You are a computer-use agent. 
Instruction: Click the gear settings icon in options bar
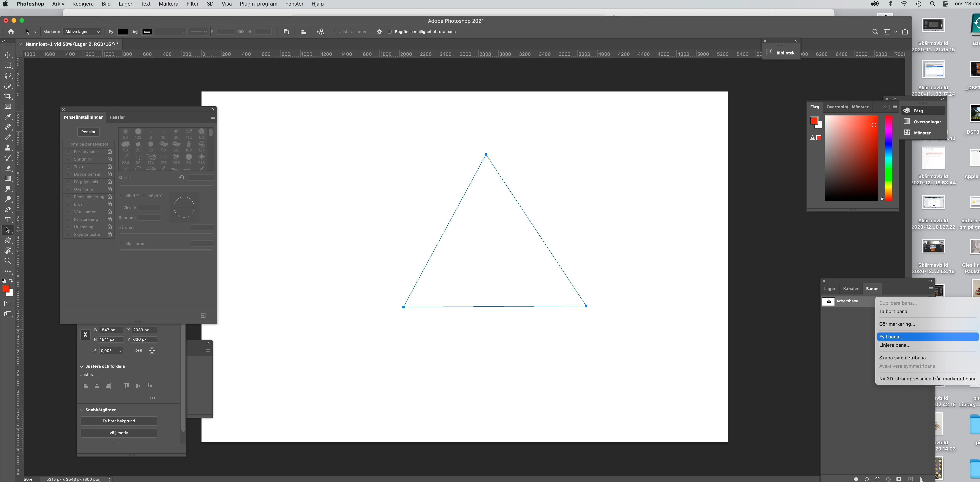tap(379, 32)
